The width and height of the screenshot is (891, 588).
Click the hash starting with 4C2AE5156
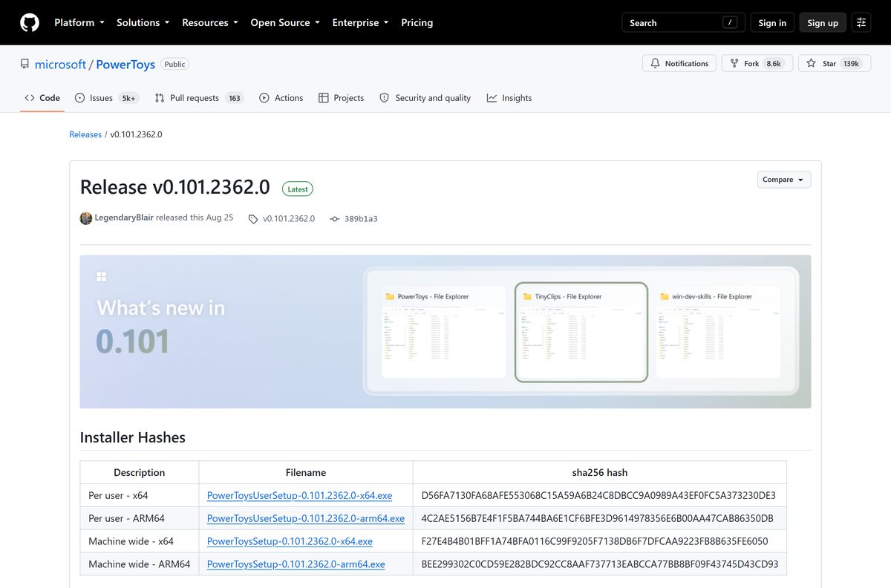(x=598, y=518)
